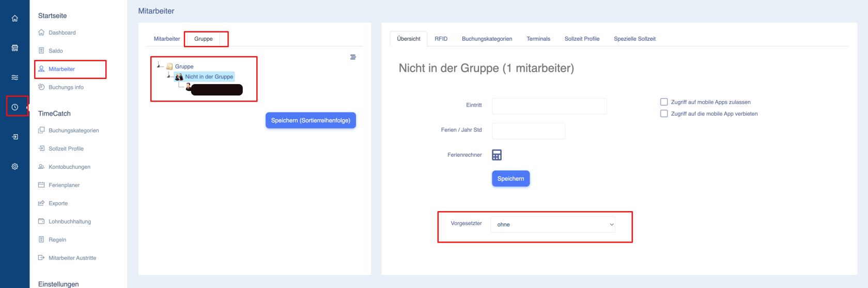The height and width of the screenshot is (288, 868).
Task: Open Mitarbeiter Austritte in the side menu
Action: pyautogui.click(x=72, y=258)
